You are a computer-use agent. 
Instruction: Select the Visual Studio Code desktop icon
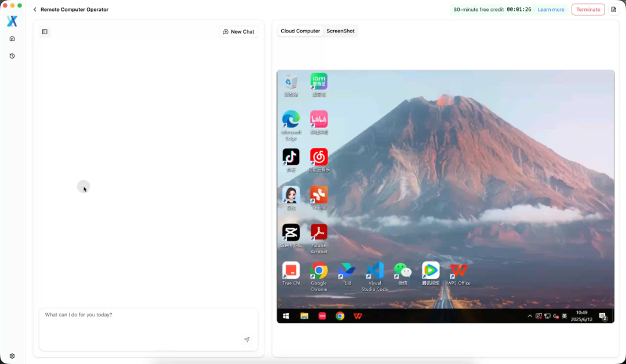tap(375, 276)
